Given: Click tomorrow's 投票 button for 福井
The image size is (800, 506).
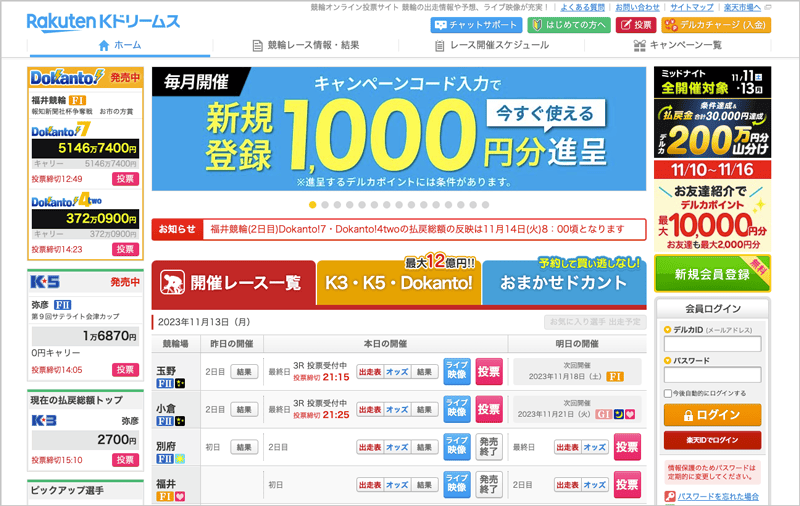Looking at the screenshot, I should 627,484.
